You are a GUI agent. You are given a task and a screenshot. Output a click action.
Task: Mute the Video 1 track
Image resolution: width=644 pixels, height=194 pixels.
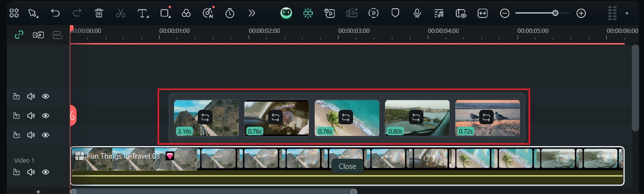pyautogui.click(x=31, y=172)
